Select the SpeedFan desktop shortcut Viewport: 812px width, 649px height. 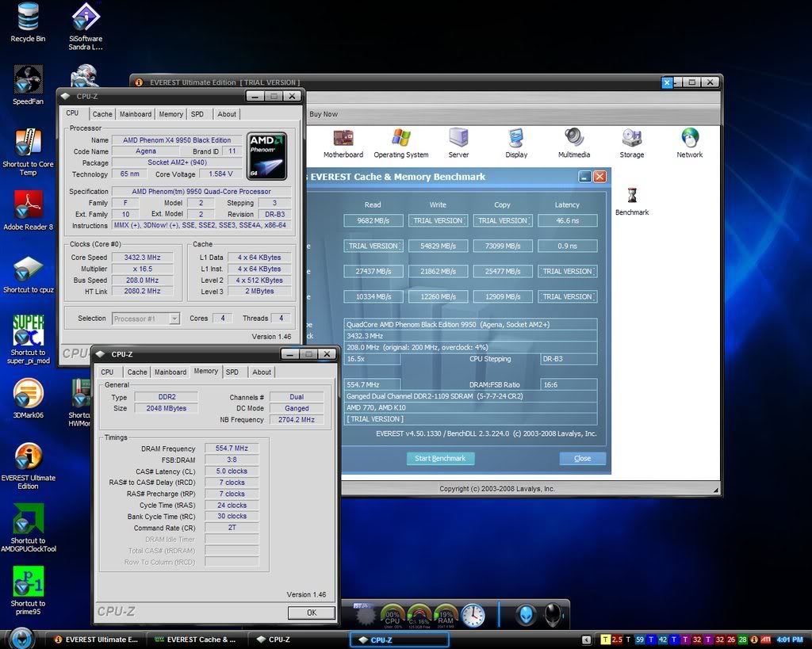coord(28,85)
